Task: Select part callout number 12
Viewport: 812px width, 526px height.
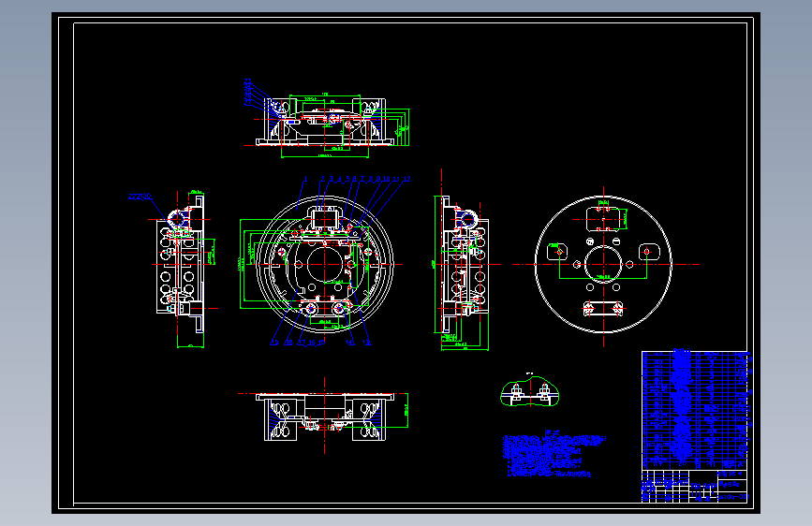Action: click(406, 179)
